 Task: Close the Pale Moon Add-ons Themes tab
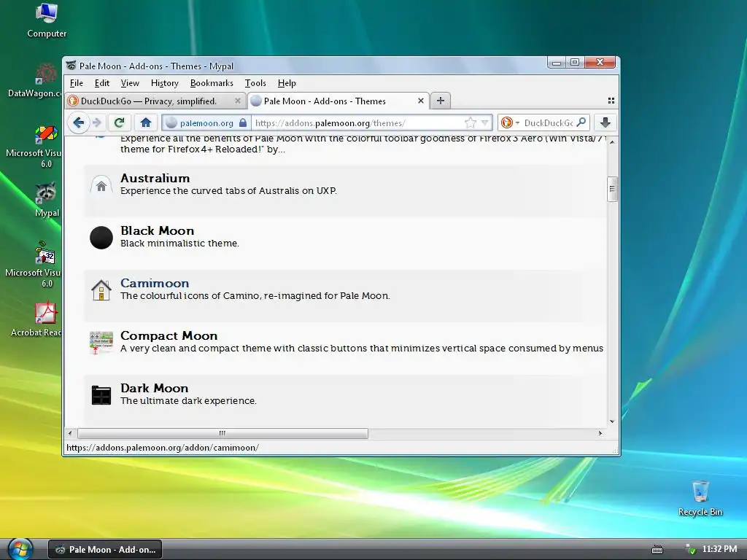pyautogui.click(x=421, y=101)
